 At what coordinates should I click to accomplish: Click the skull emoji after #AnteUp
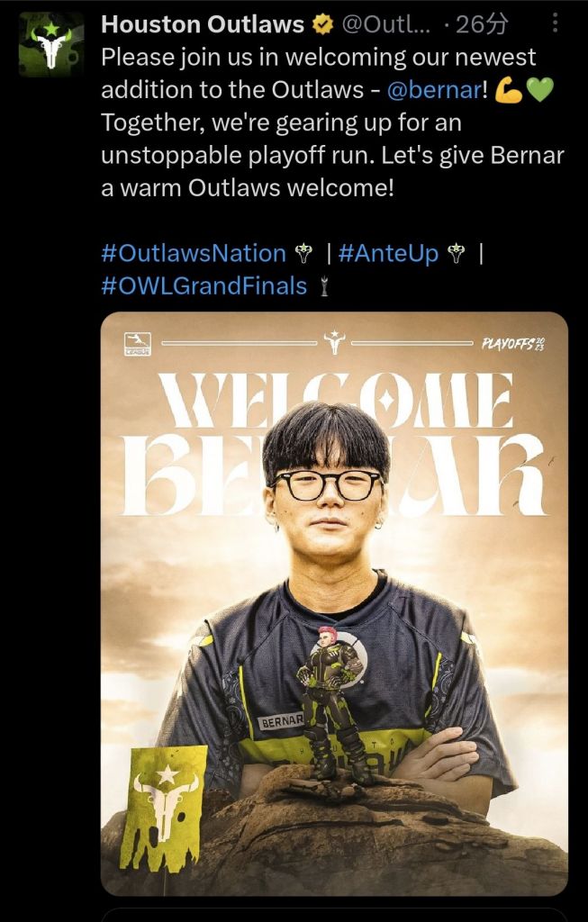pyautogui.click(x=456, y=253)
